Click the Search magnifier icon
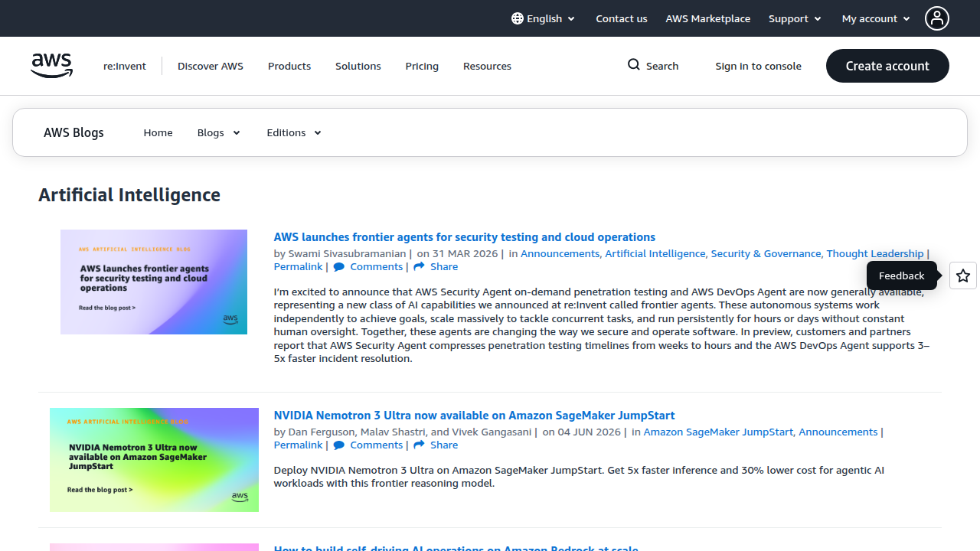This screenshot has height=551, width=980. click(x=634, y=65)
